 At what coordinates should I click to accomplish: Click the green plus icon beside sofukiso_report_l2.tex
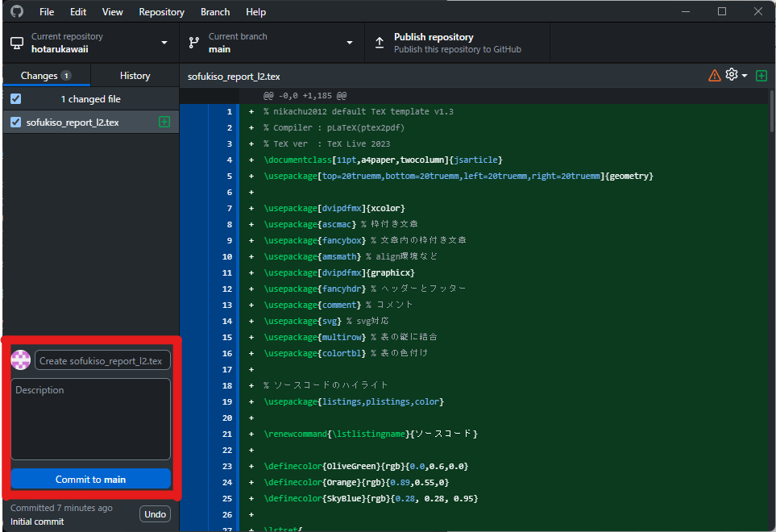coord(164,122)
